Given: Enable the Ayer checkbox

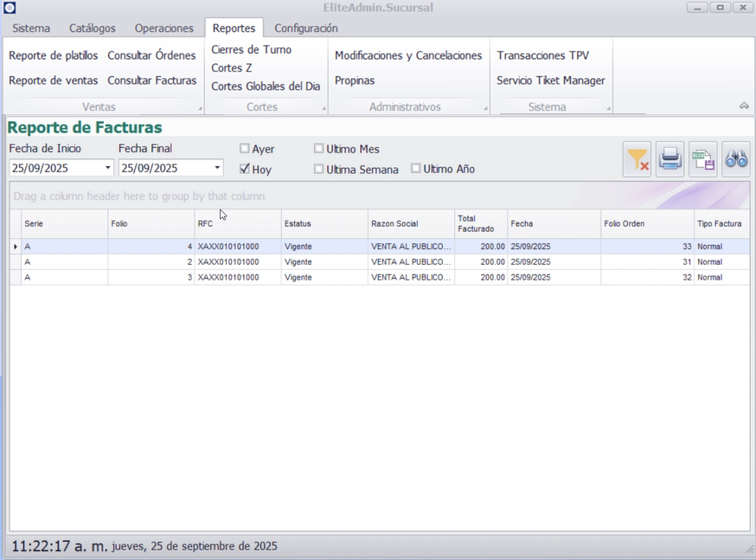Looking at the screenshot, I should [245, 149].
